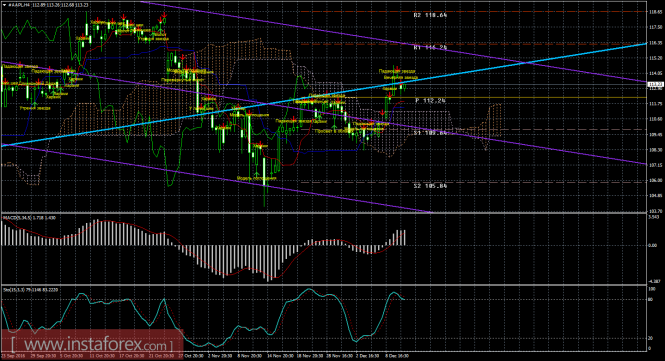
Task: Open the #AAPL H4 chart title dropdown arrow
Action: pos(5,5)
